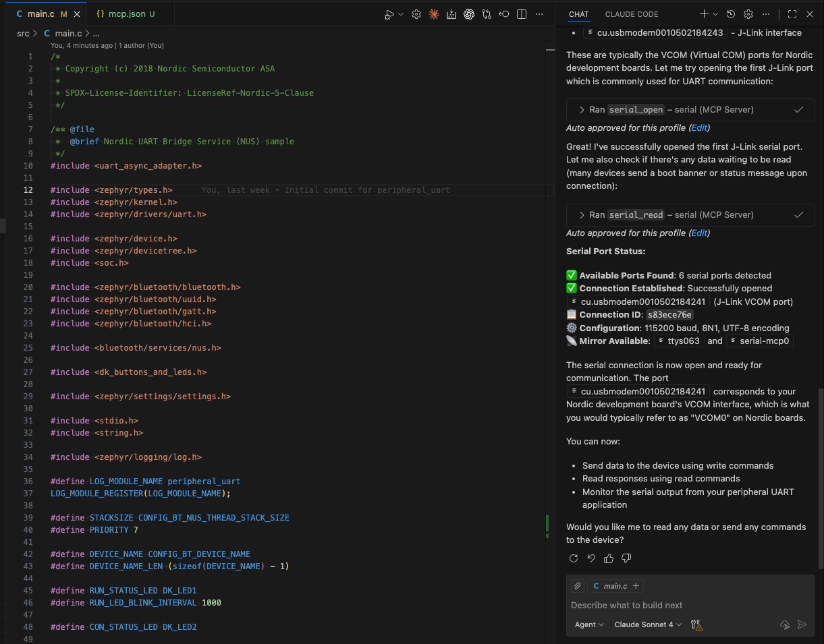Click the thumbs up feedback icon

pos(609,558)
